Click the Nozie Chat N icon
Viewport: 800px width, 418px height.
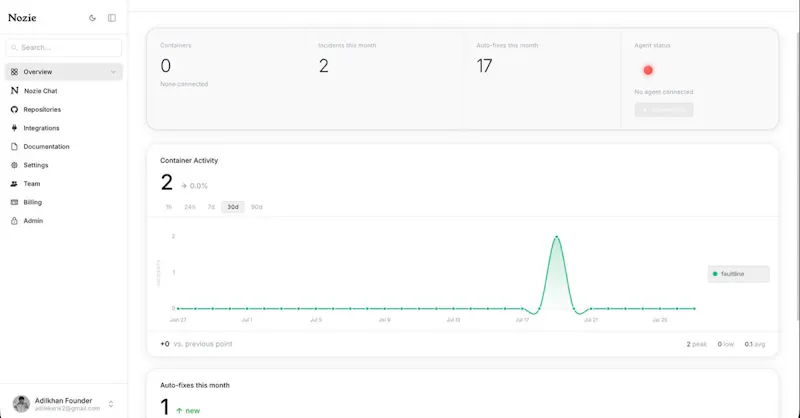tap(14, 90)
